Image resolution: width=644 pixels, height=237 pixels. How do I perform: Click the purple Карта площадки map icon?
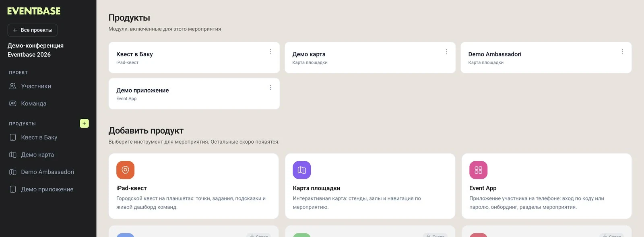point(302,170)
